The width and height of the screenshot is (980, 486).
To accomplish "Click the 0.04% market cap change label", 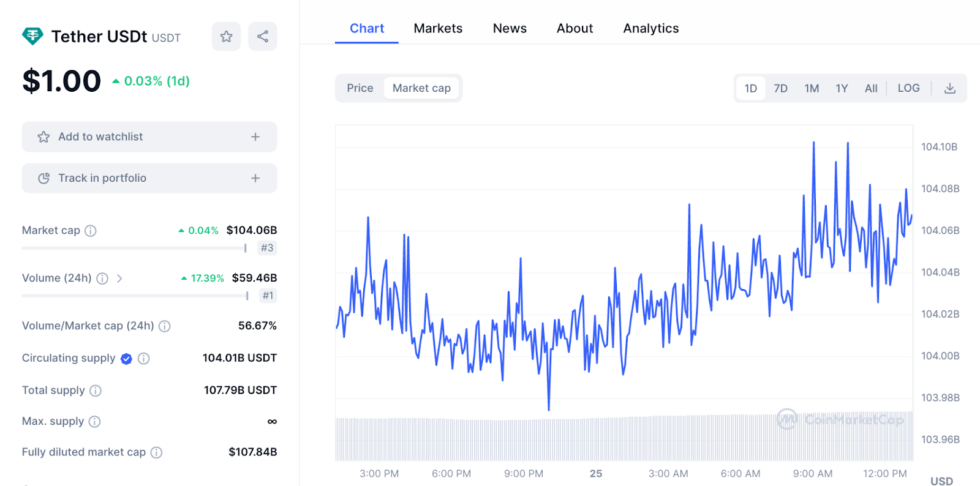I will 198,231.
